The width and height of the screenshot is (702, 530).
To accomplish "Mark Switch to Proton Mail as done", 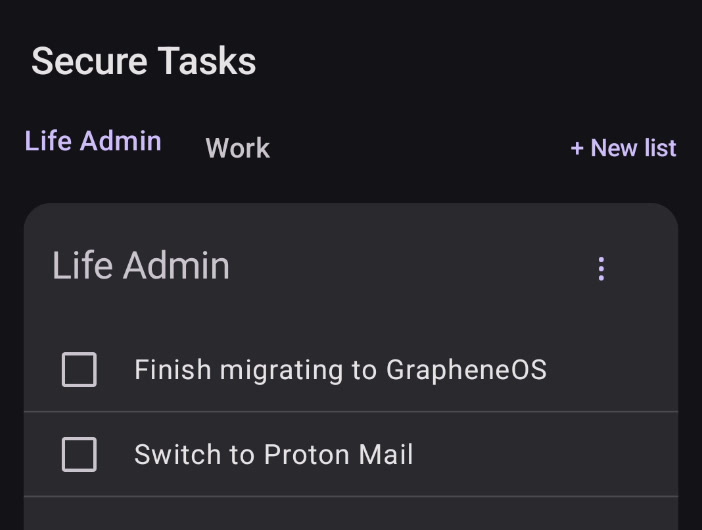I will pos(79,454).
